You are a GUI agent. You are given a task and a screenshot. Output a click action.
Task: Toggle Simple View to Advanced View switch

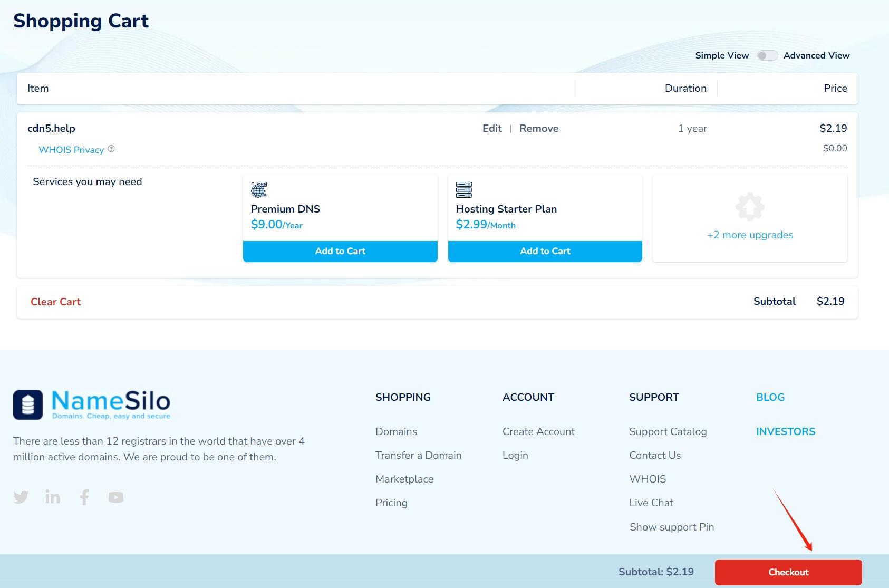767,55
